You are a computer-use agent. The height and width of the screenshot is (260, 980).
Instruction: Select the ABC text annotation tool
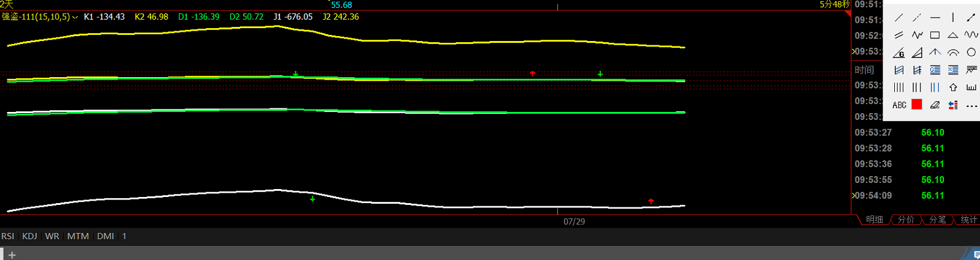(x=899, y=105)
